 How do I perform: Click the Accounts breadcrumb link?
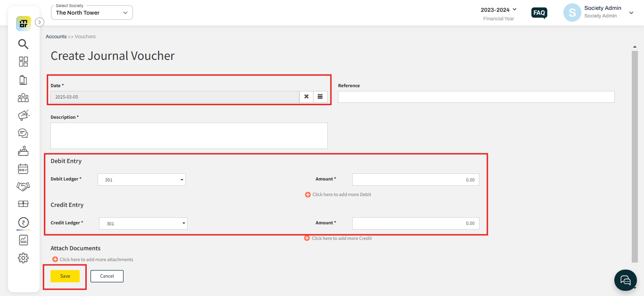[56, 36]
